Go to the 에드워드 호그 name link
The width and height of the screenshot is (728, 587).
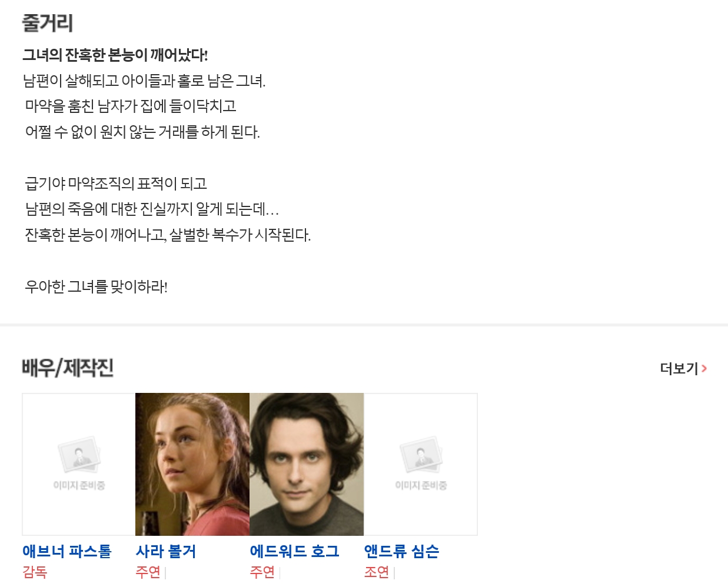pyautogui.click(x=294, y=551)
